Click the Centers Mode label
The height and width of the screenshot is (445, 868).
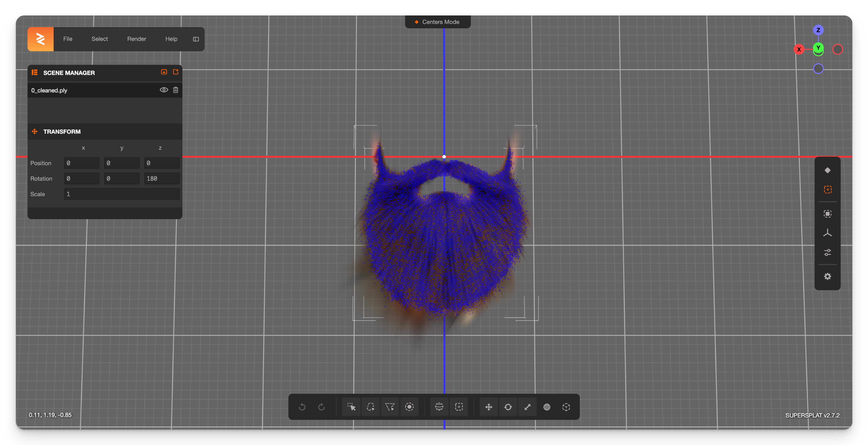click(440, 22)
